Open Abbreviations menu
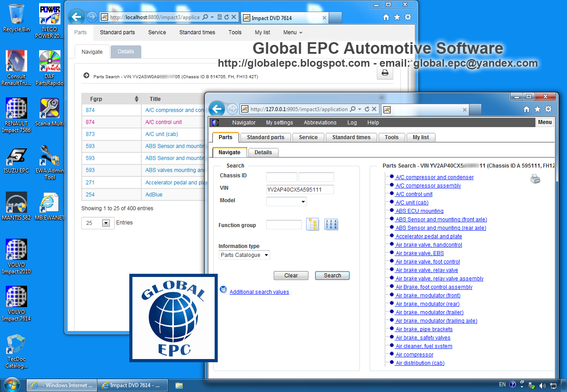 (320, 123)
